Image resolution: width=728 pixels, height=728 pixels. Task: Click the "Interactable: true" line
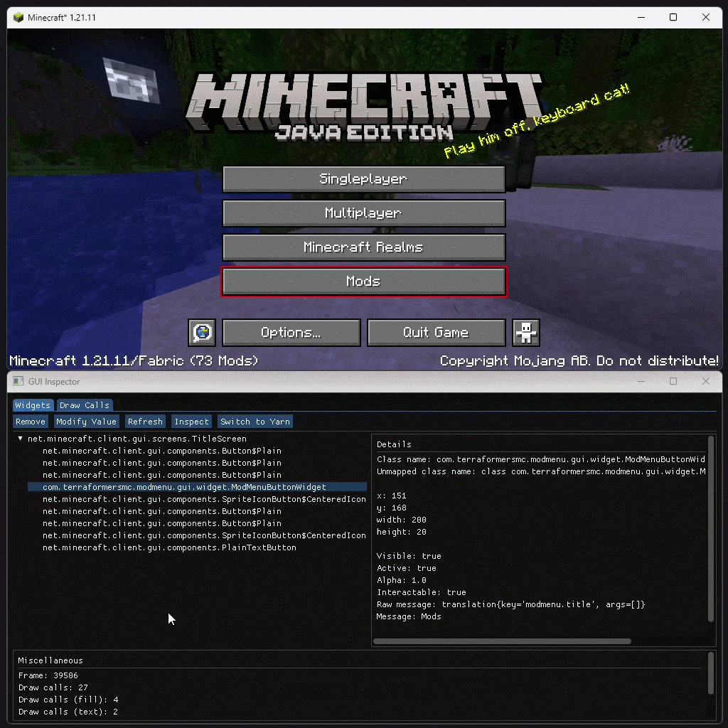click(422, 592)
